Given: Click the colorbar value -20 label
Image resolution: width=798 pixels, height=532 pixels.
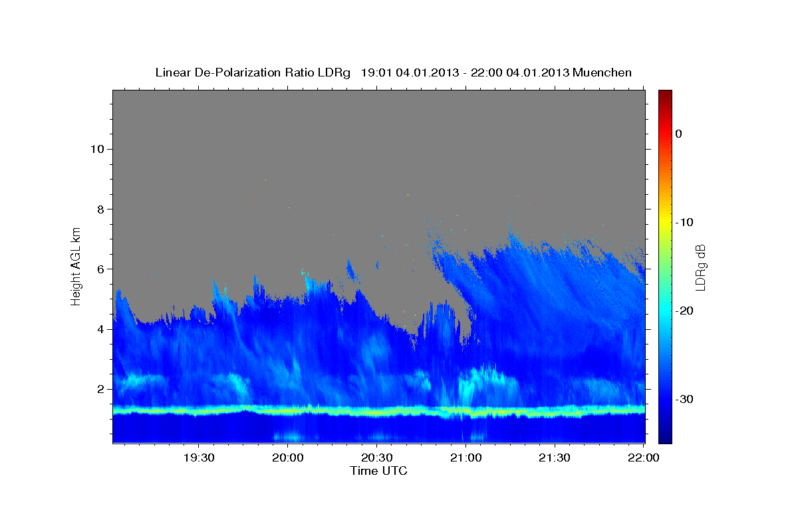Looking at the screenshot, I should point(684,311).
